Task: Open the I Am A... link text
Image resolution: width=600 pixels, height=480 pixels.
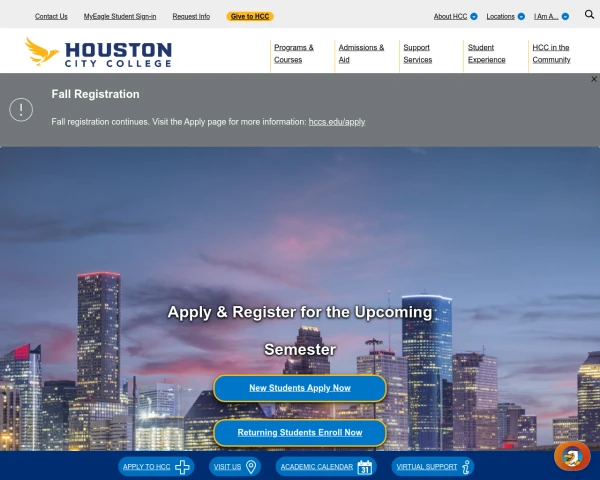Action: click(x=546, y=16)
